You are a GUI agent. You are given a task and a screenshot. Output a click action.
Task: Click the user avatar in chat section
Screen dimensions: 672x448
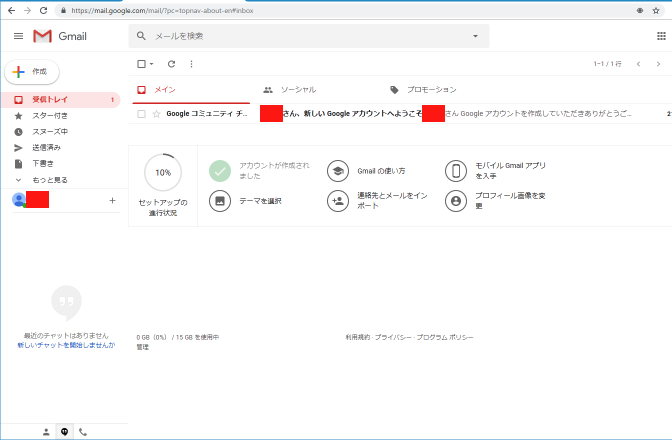pos(19,199)
